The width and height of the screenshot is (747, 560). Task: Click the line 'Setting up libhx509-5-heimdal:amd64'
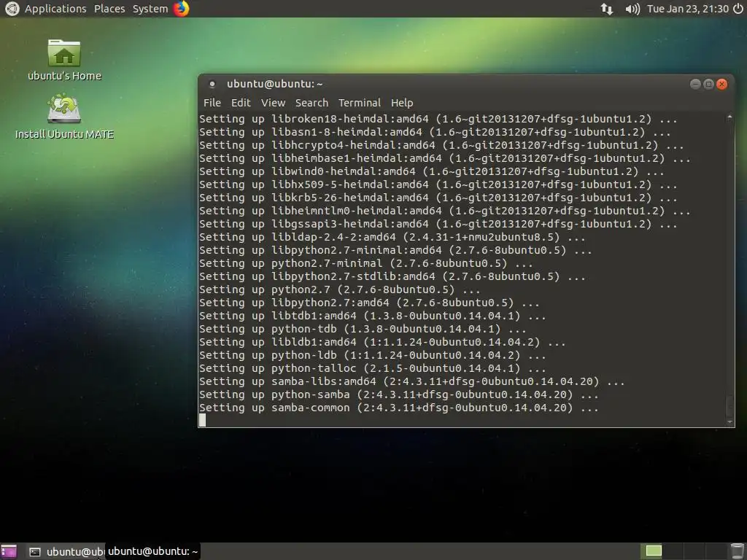tap(438, 184)
